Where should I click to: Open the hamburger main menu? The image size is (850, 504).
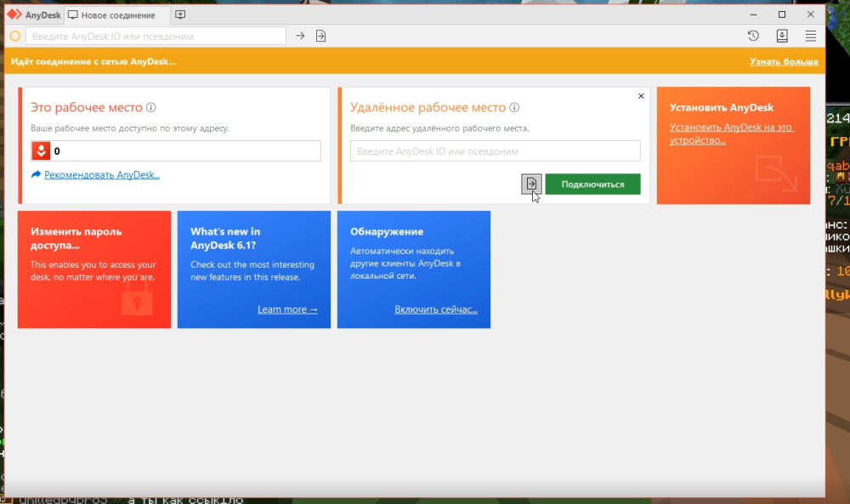click(x=810, y=36)
